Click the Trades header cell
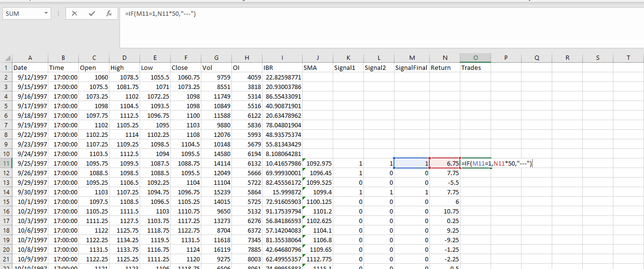 click(x=475, y=67)
